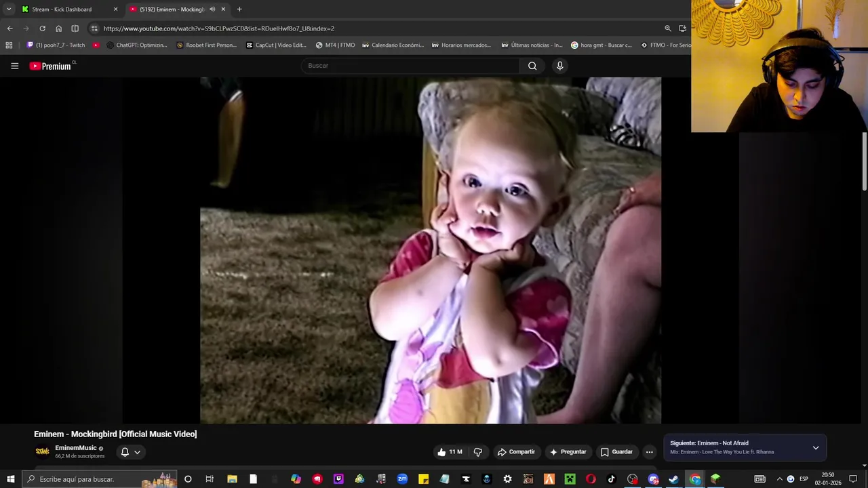Viewport: 868px width, 488px height.
Task: Open a new browser tab
Action: [x=239, y=9]
